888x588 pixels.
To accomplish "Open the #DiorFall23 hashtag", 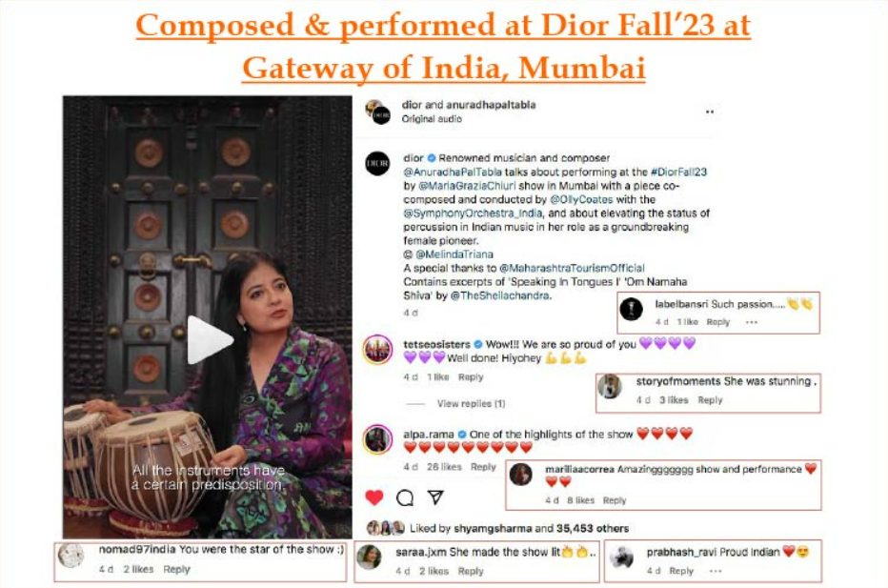I will tap(678, 172).
